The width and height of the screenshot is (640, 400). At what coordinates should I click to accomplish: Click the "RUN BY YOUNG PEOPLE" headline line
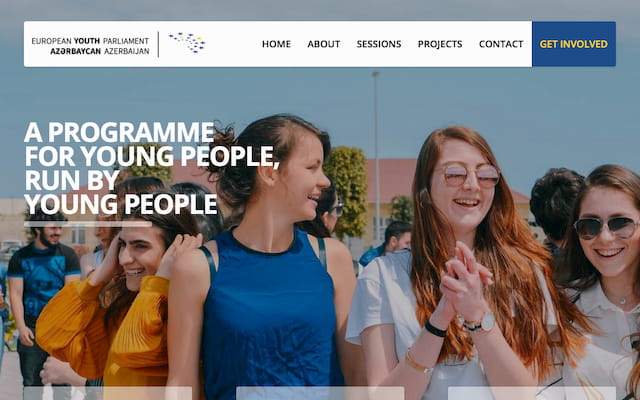tap(121, 192)
